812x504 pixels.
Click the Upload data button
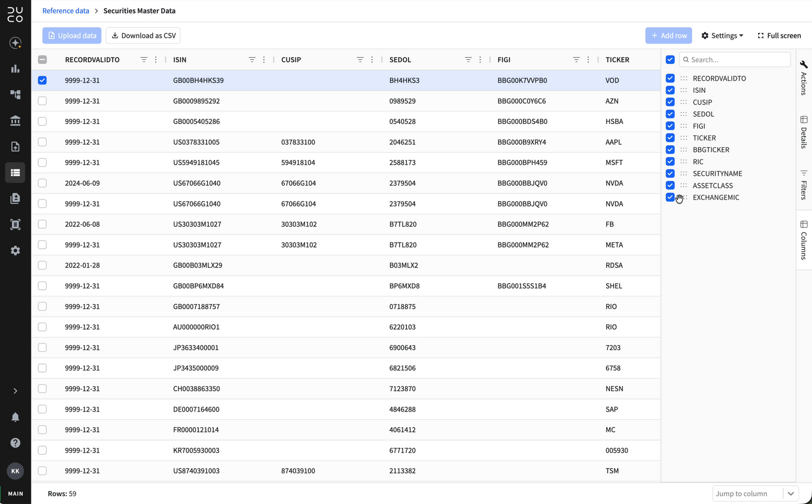[72, 36]
